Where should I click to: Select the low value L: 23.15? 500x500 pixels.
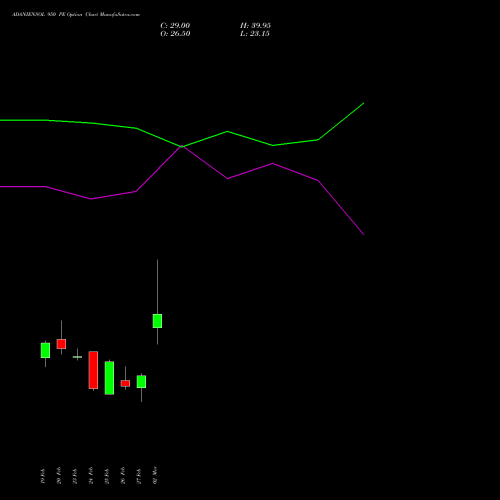click(x=255, y=34)
